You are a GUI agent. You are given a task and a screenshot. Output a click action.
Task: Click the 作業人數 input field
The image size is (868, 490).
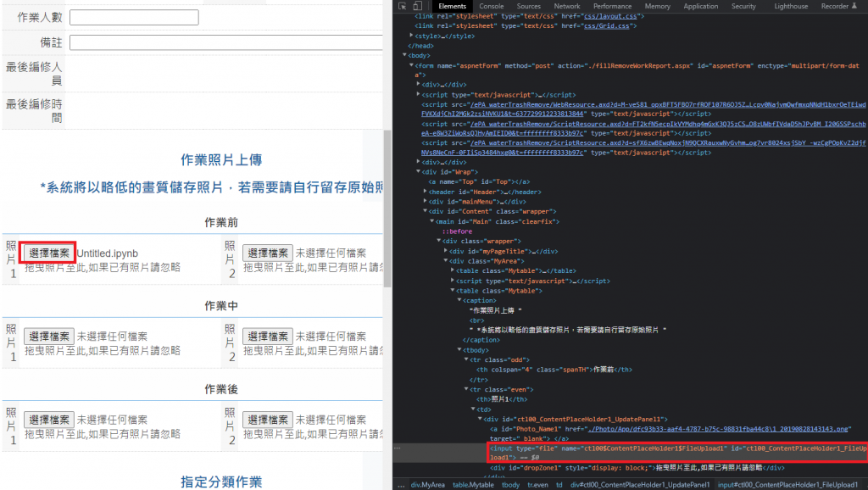(x=134, y=17)
